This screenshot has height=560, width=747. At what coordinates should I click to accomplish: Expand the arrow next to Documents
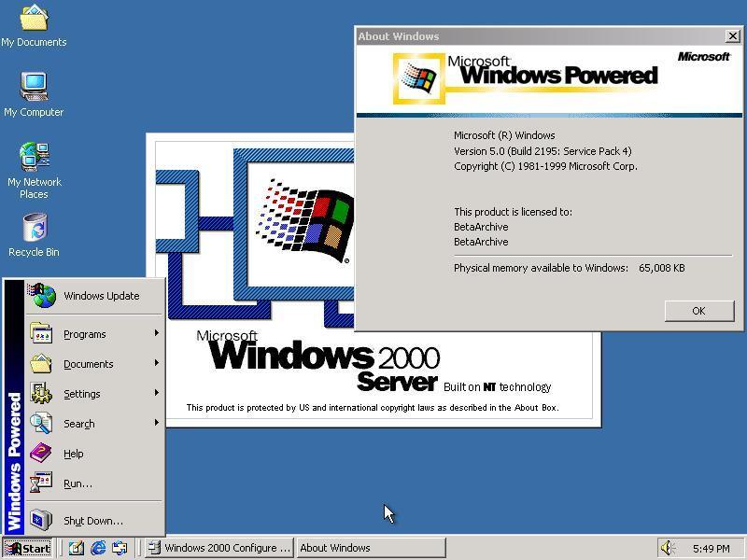156,363
